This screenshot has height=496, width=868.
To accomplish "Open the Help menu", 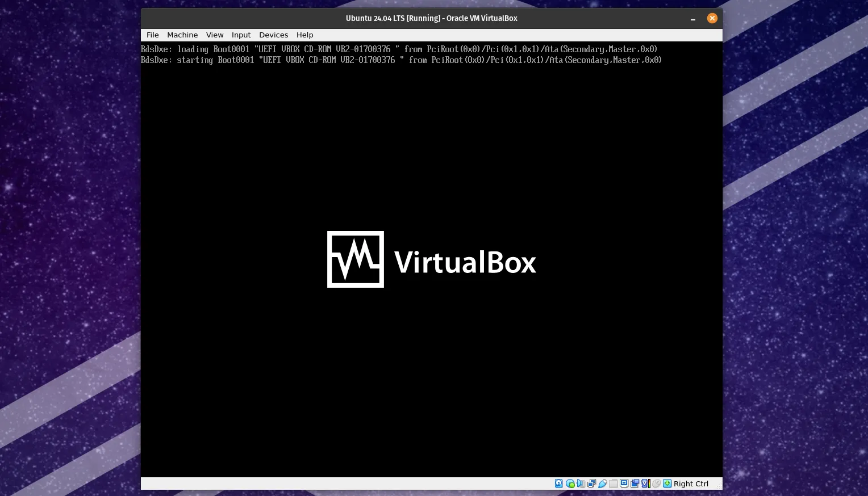I will [304, 35].
